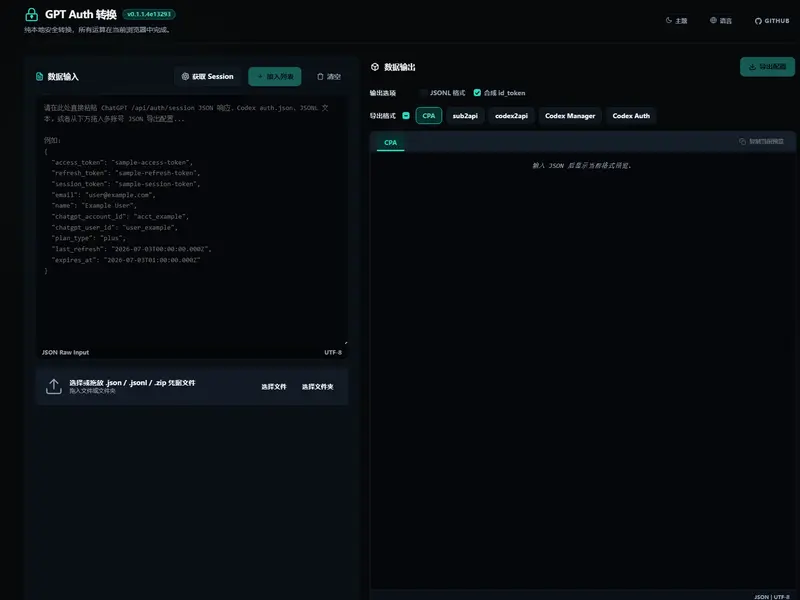Click the green lock logo icon
The image size is (800, 600).
pos(32,14)
